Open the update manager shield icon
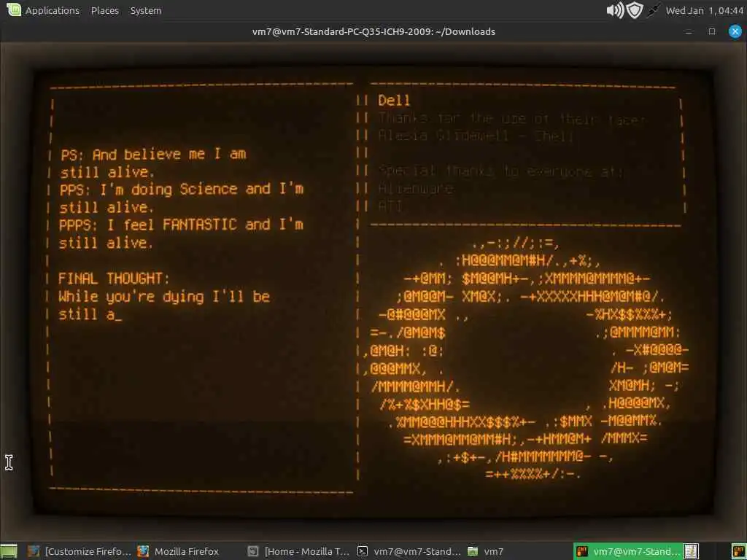This screenshot has width=747, height=560. (x=635, y=10)
